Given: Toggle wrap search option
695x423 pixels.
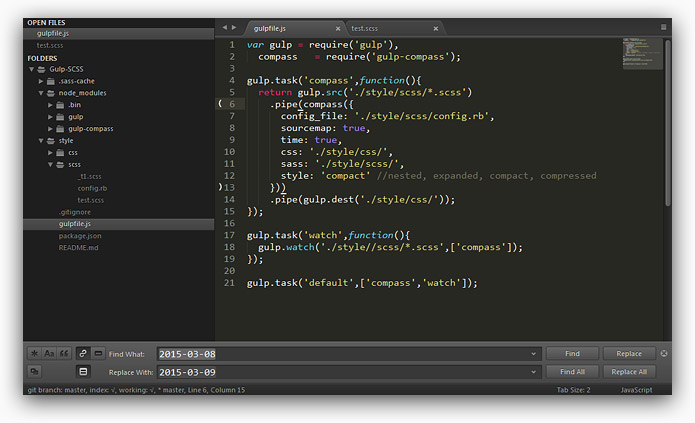Looking at the screenshot, I should pos(83,353).
